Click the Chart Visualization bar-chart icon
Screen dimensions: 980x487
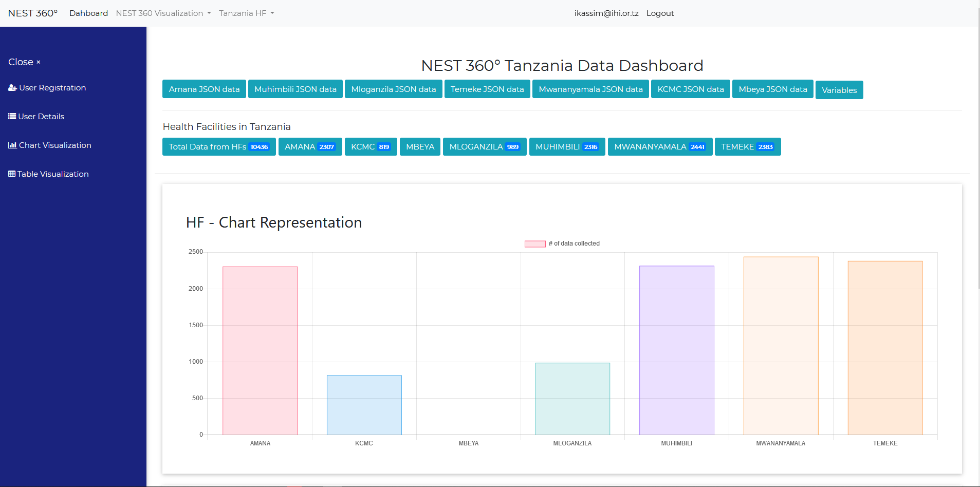[x=12, y=145]
